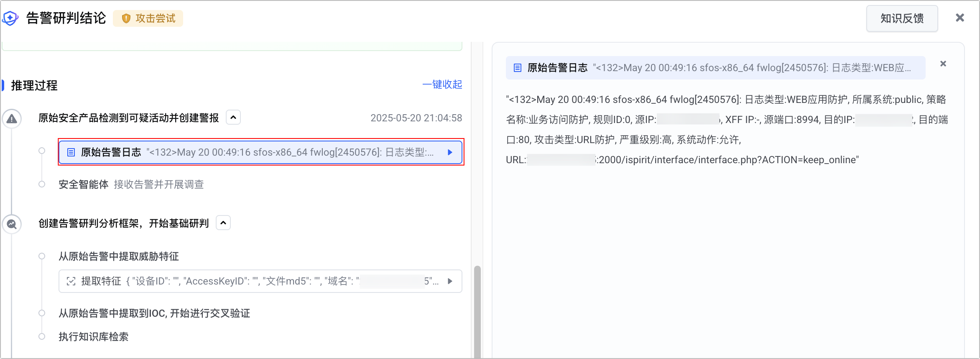The image size is (980, 359).
Task: Click the warning triangle step icon
Action: [x=12, y=119]
